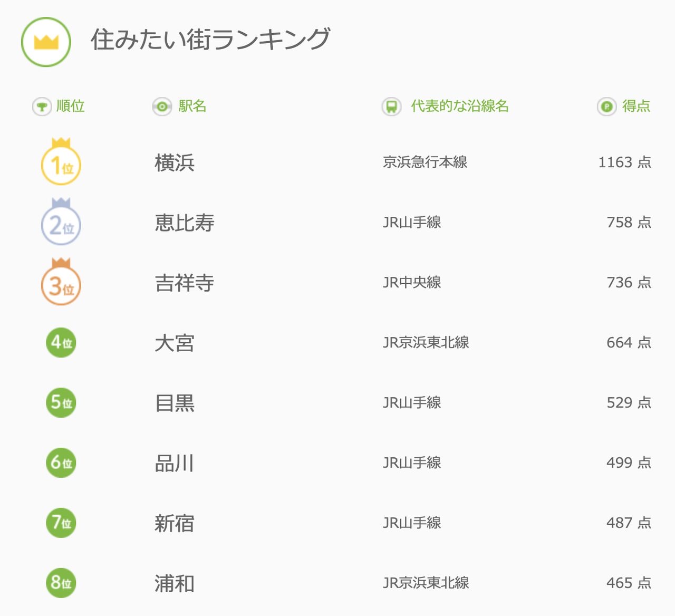675x616 pixels.
Task: Select station name 浦和
Action: (x=175, y=583)
